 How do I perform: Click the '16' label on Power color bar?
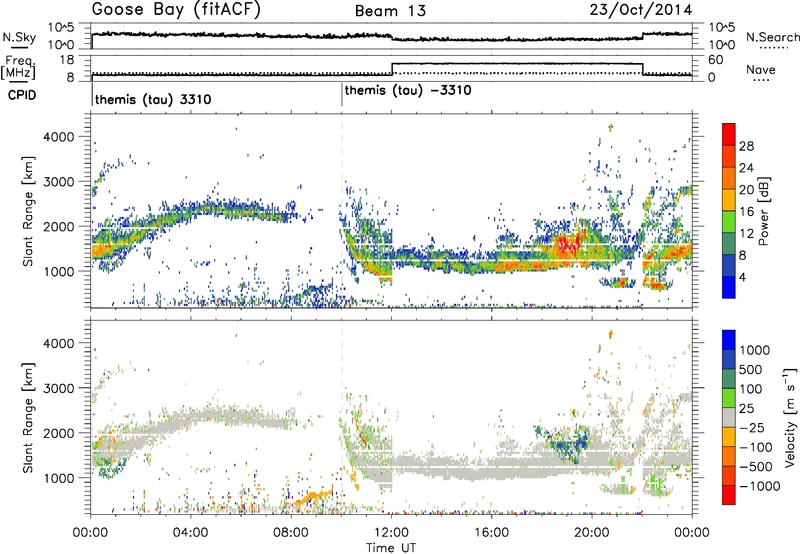746,212
